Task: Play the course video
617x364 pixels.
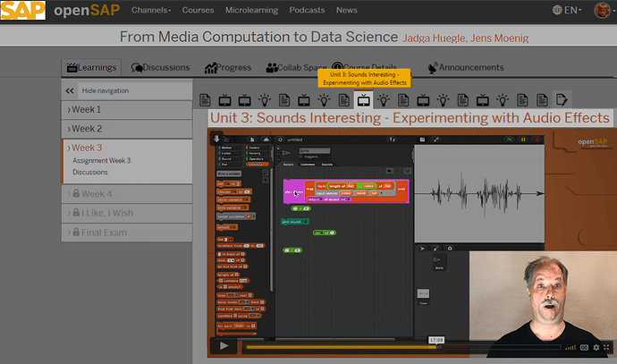Action: [224, 346]
